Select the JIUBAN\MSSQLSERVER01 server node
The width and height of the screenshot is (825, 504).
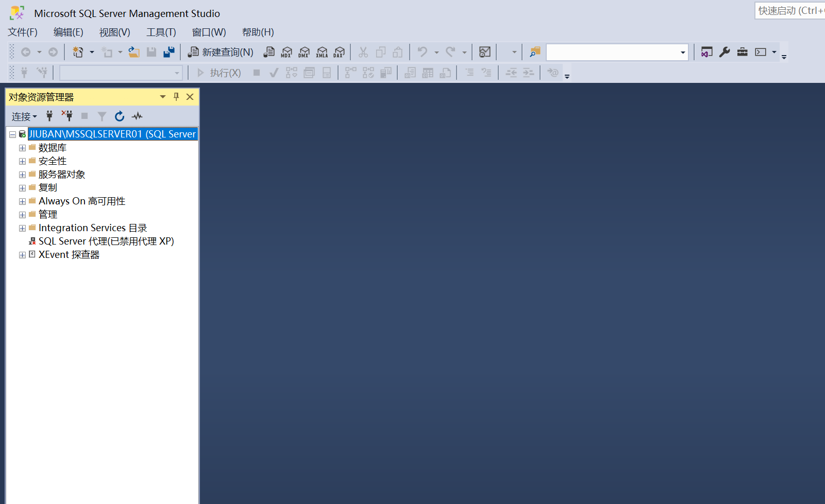click(112, 134)
